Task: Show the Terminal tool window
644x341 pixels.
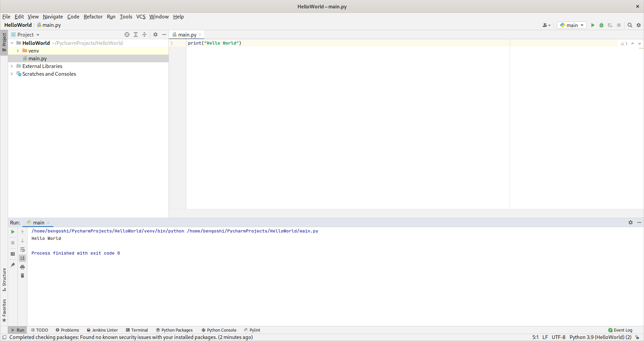Action: [x=137, y=330]
